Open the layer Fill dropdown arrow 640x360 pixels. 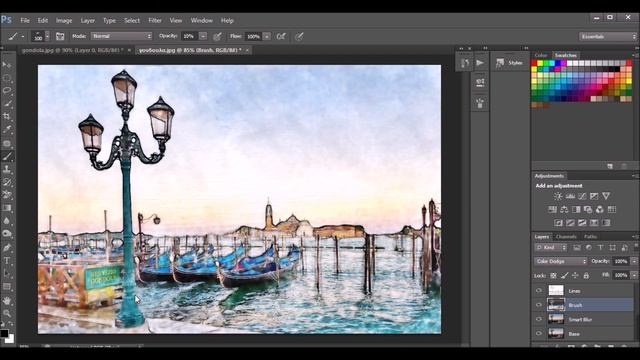pos(634,276)
